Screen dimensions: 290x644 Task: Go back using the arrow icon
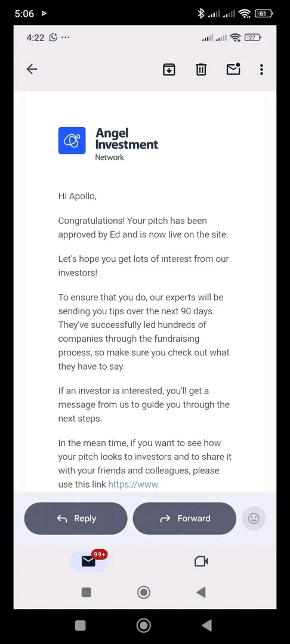pyautogui.click(x=32, y=69)
